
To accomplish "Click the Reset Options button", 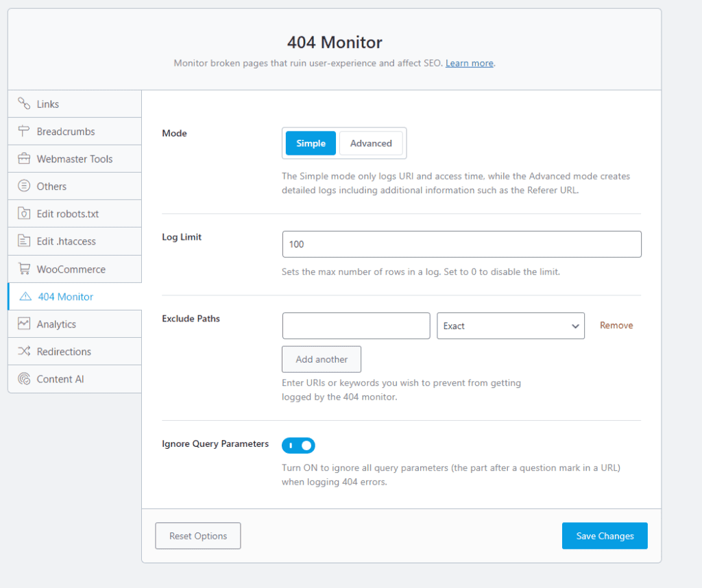I will tap(198, 536).
